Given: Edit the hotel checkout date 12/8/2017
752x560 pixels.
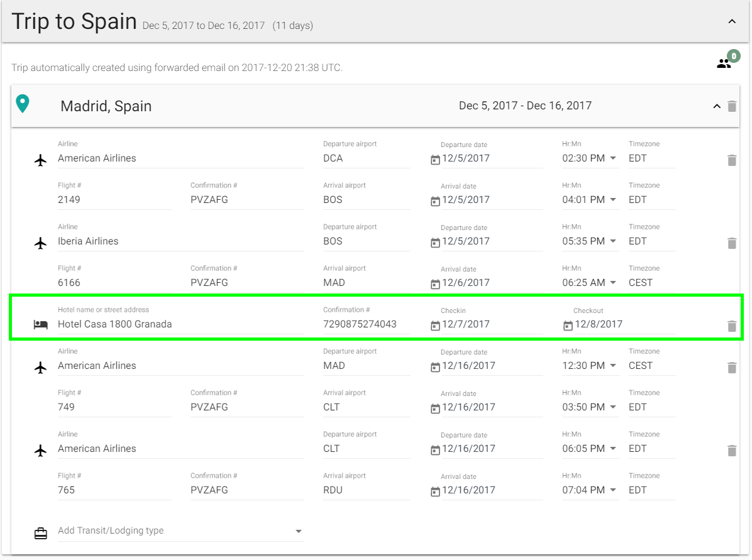Looking at the screenshot, I should click(x=624, y=324).
